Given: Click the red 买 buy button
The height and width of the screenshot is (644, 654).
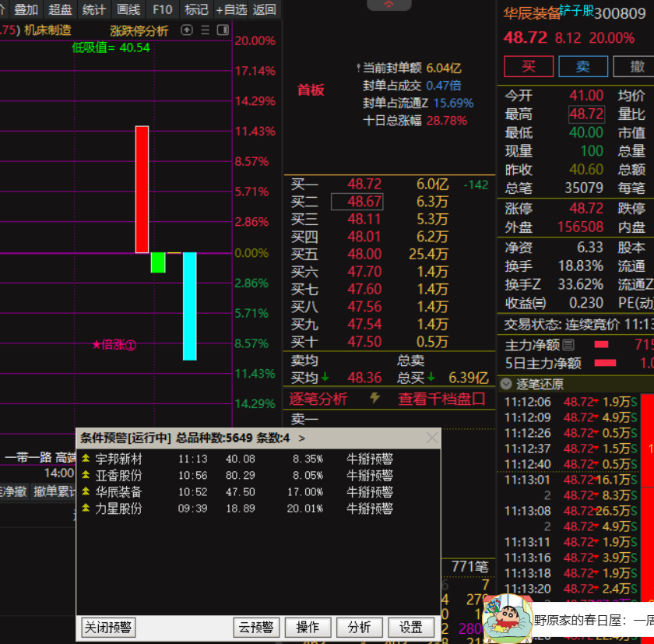Looking at the screenshot, I should click(529, 66).
